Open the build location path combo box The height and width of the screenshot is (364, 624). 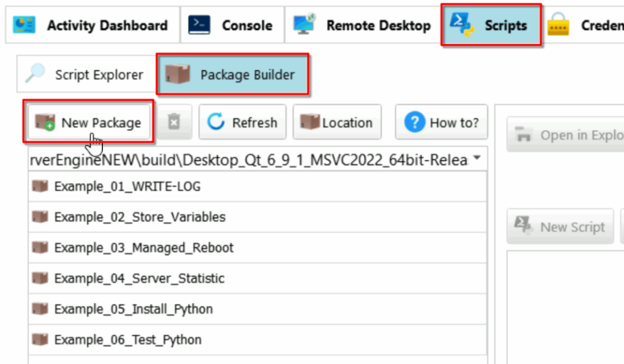click(x=258, y=159)
